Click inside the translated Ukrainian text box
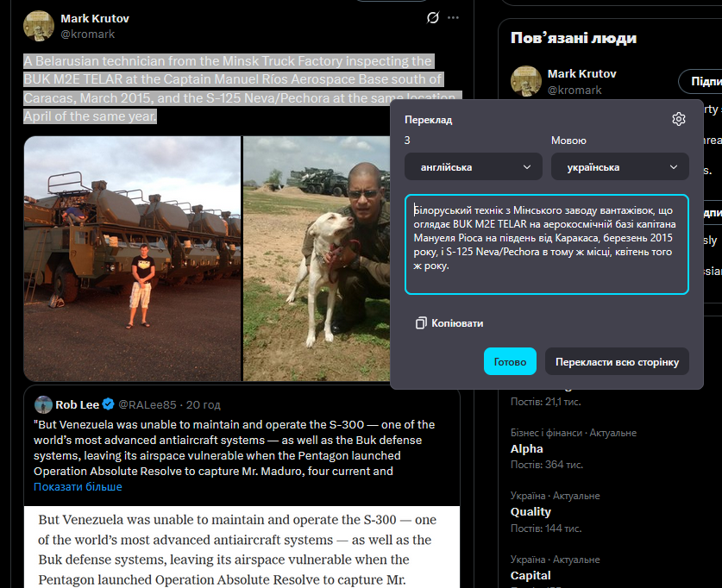This screenshot has height=588, width=722. [x=546, y=244]
